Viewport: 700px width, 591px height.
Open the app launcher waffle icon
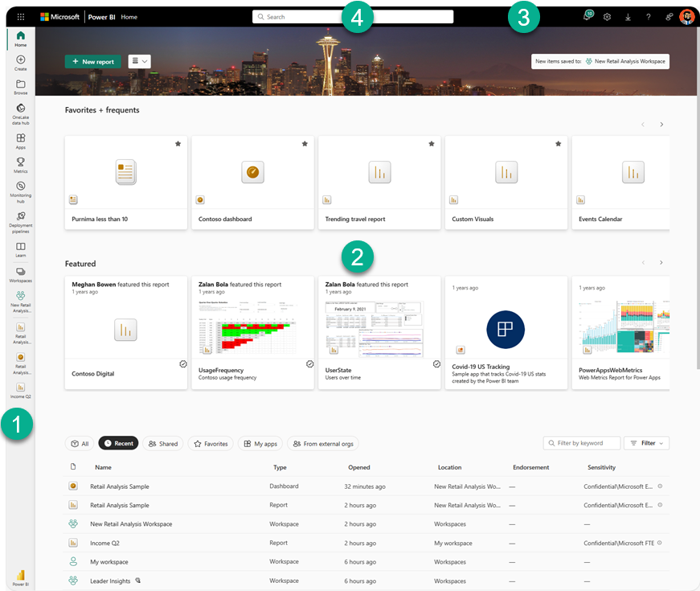(x=21, y=17)
